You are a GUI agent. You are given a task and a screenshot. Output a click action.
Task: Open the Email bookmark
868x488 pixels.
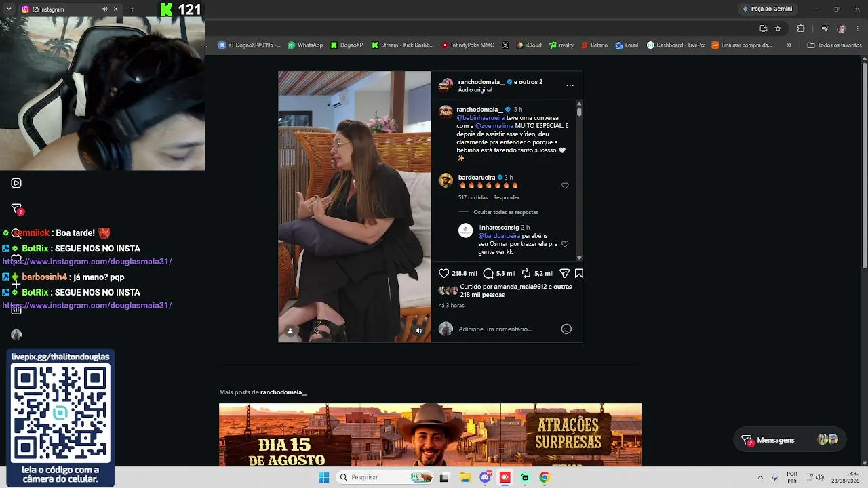[627, 45]
